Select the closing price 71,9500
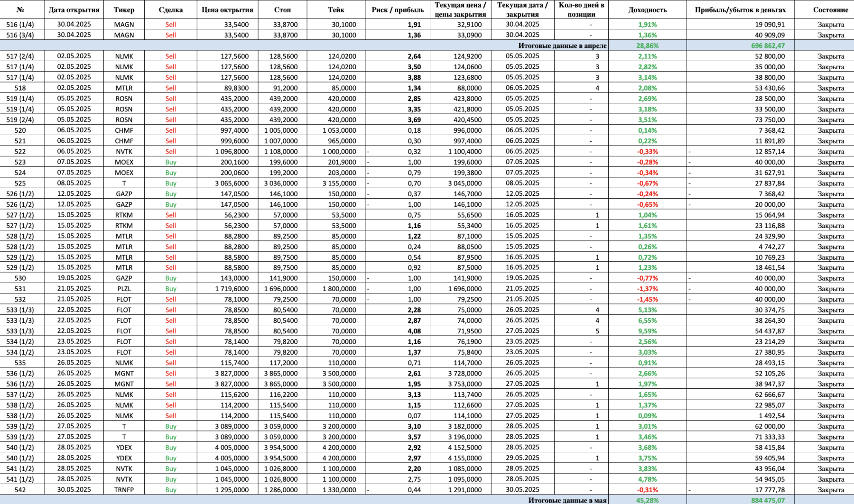Image resolution: width=854 pixels, height=504 pixels. click(460, 331)
